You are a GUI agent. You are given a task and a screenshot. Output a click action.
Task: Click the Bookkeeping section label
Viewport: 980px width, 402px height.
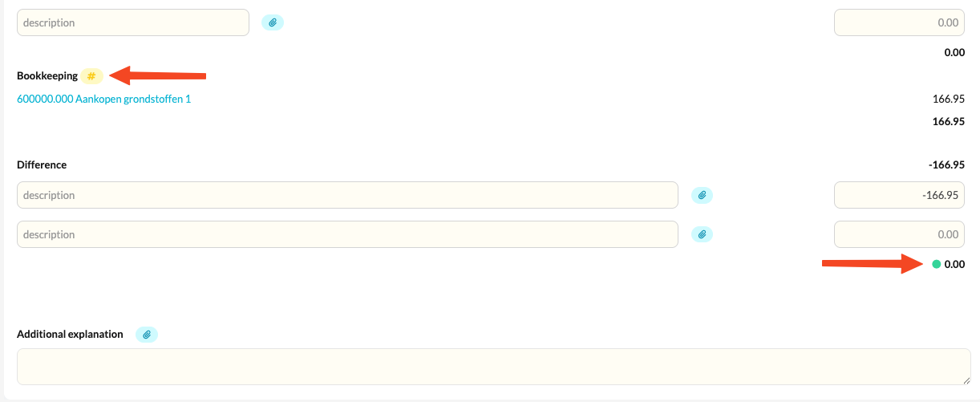click(47, 76)
